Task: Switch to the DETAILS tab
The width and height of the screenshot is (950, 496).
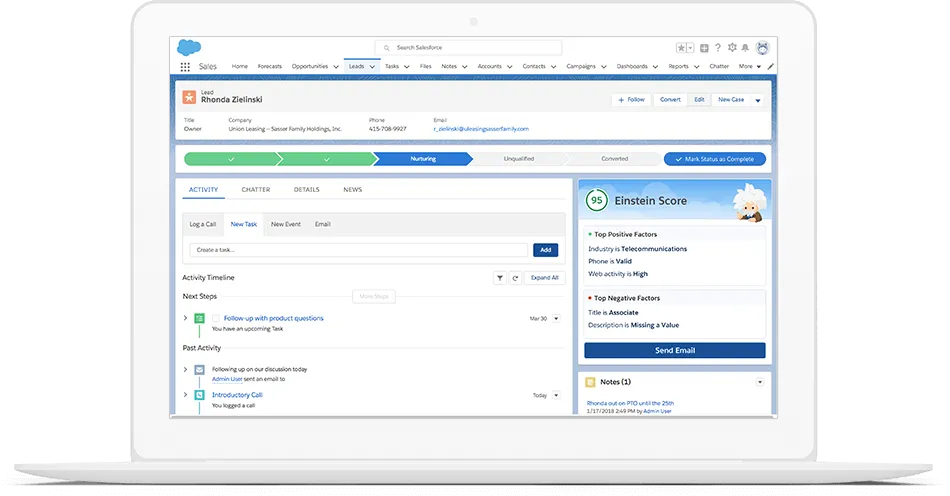Action: tap(307, 190)
